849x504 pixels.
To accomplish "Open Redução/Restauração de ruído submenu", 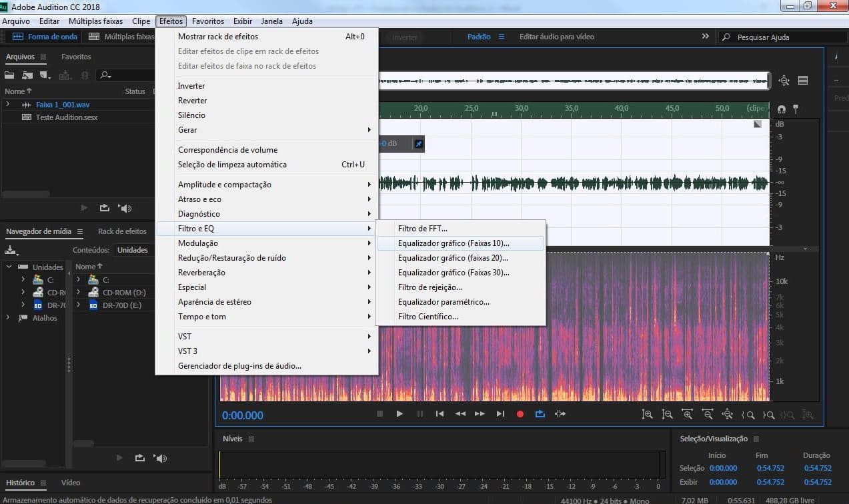I will pos(267,258).
